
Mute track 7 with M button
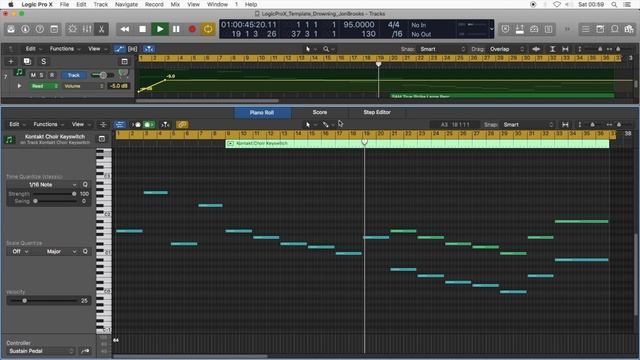point(33,75)
